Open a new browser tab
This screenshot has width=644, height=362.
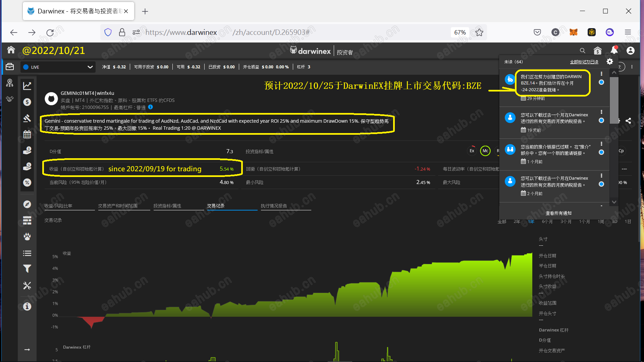click(145, 11)
